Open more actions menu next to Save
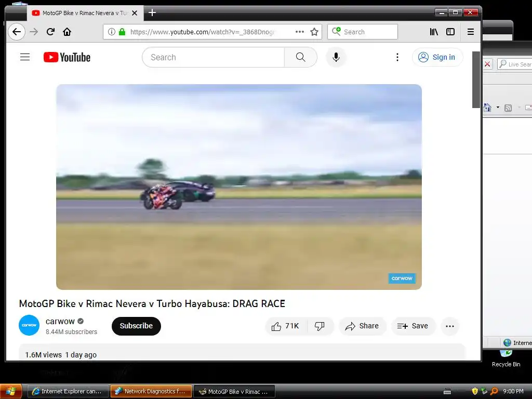The image size is (532, 399). point(450,326)
